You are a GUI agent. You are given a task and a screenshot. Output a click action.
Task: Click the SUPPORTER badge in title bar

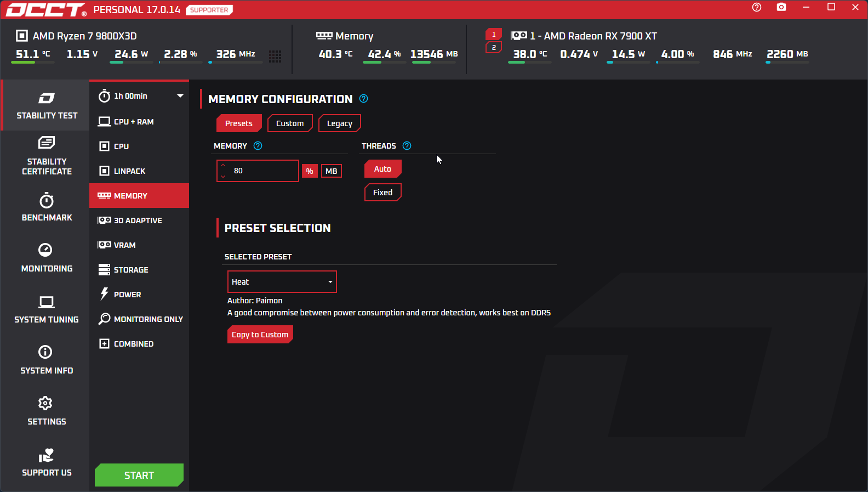pyautogui.click(x=209, y=10)
